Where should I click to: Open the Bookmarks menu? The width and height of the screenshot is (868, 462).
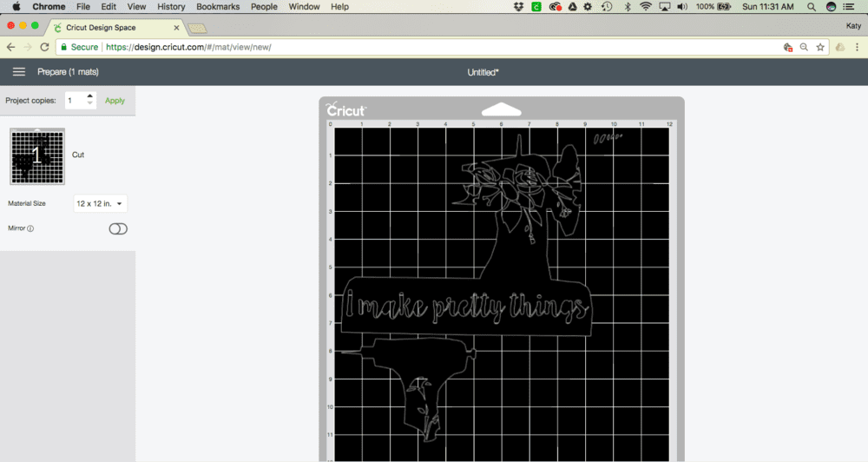[x=217, y=7]
